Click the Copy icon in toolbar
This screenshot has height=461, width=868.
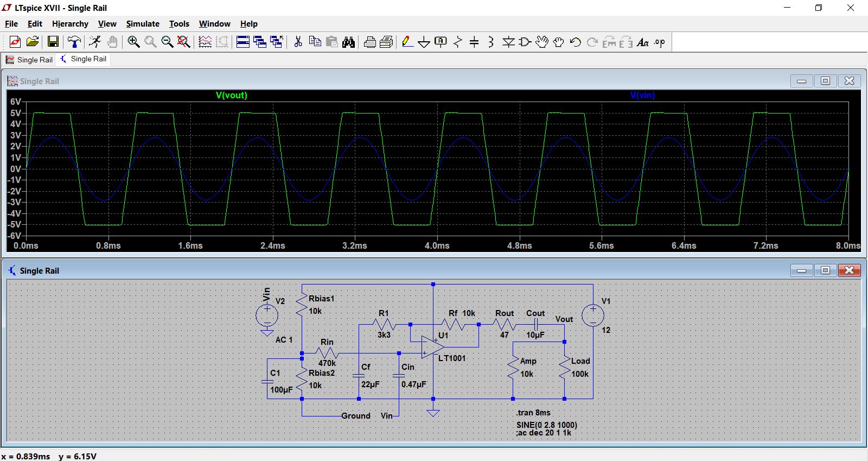315,42
